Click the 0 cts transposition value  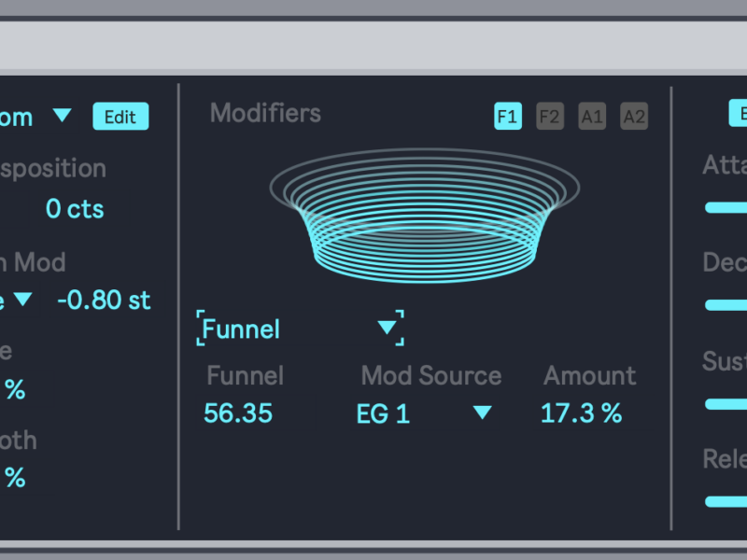75,209
